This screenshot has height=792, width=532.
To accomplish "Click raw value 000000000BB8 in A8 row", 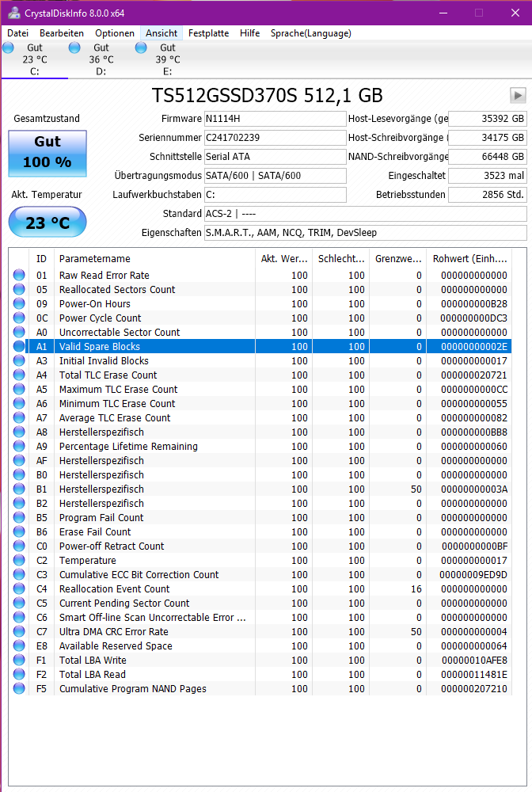I will (x=474, y=432).
